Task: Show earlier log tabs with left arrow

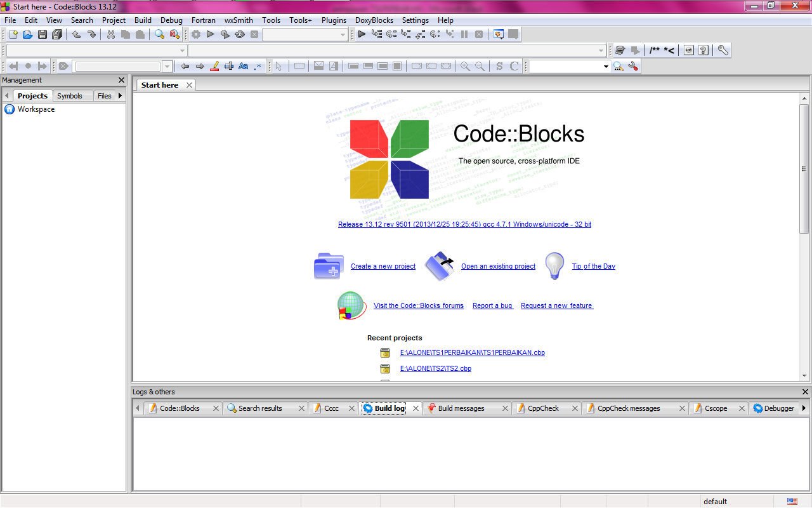Action: (x=138, y=408)
